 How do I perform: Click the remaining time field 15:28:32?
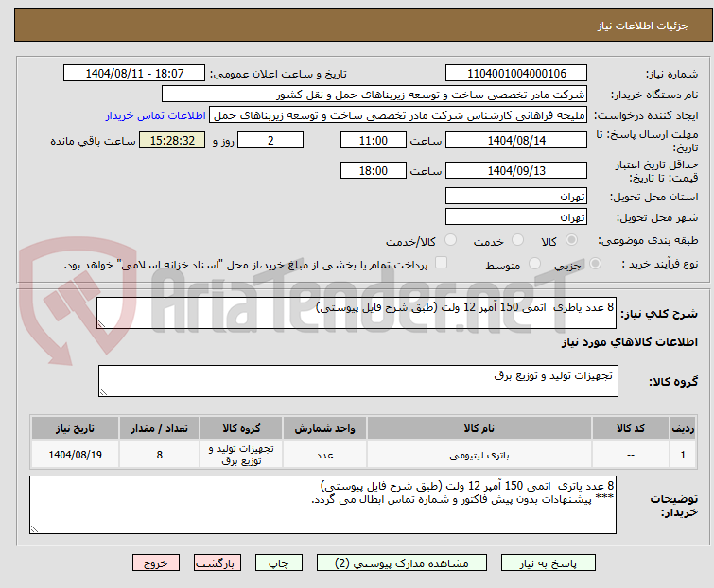(x=172, y=140)
